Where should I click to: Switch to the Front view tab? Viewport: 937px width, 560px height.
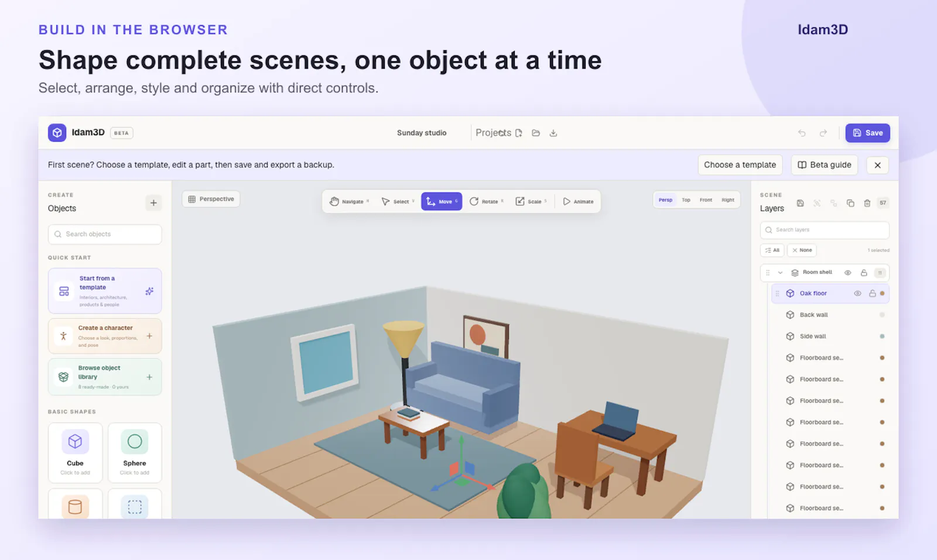tap(706, 200)
